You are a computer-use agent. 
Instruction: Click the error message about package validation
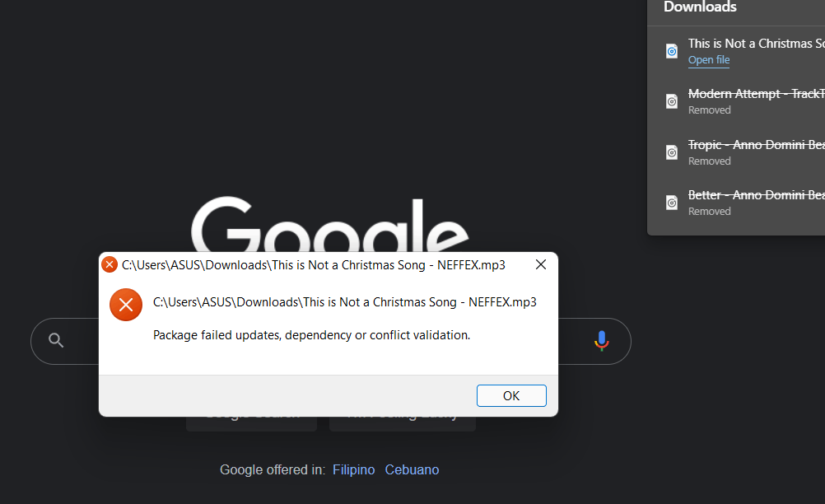click(311, 335)
